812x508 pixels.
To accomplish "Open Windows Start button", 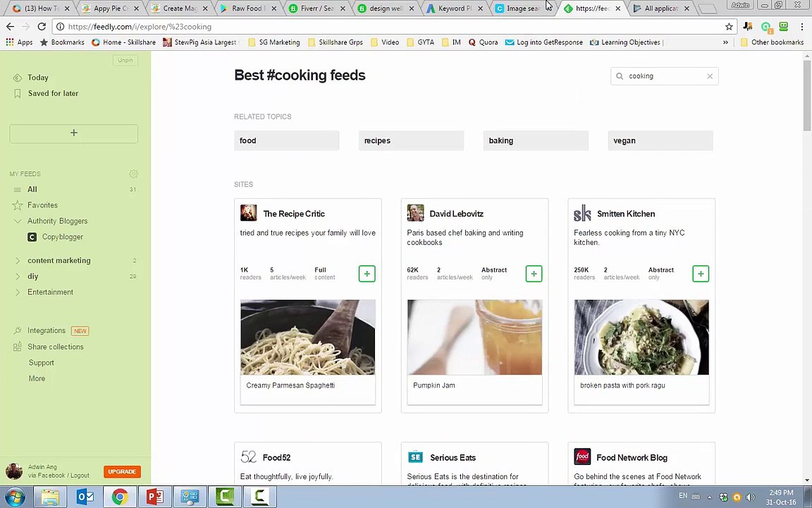I will pos(15,497).
